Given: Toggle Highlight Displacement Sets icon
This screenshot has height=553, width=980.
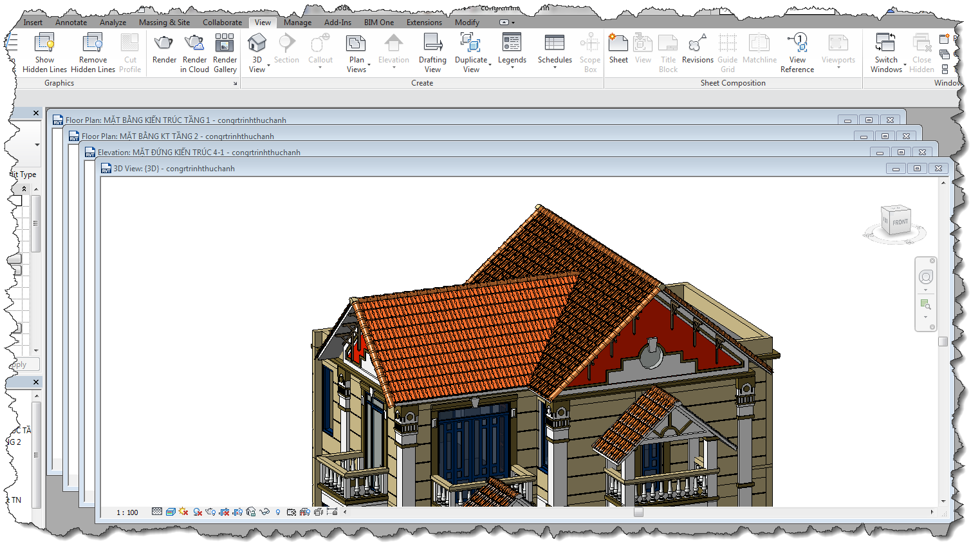Looking at the screenshot, I should [x=319, y=512].
